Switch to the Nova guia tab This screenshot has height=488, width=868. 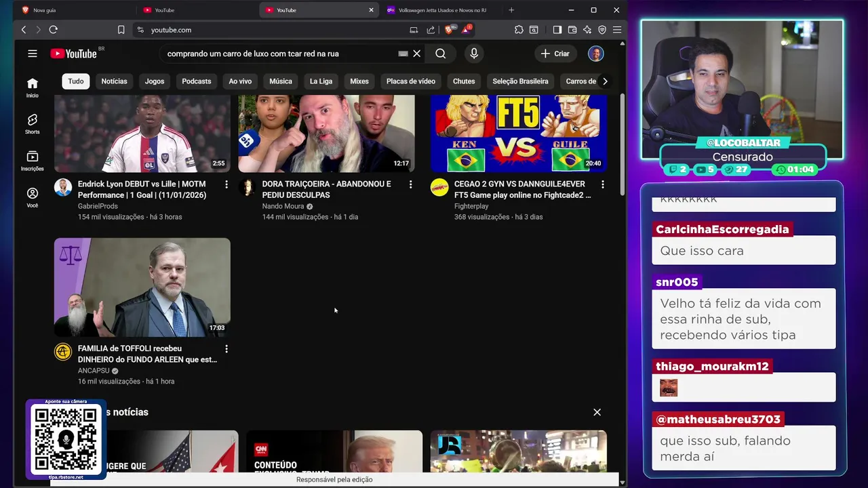pos(75,10)
